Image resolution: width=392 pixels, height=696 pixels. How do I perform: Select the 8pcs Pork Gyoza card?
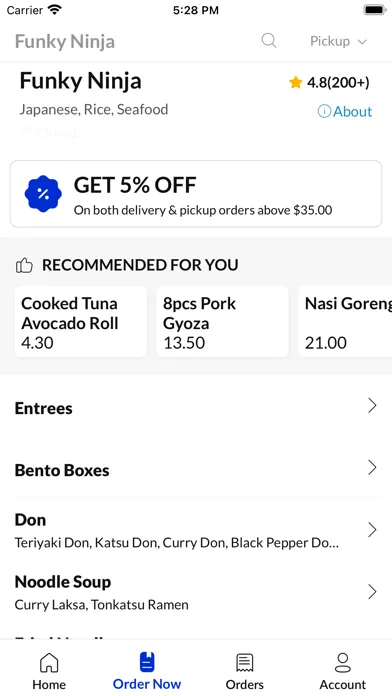click(x=222, y=322)
